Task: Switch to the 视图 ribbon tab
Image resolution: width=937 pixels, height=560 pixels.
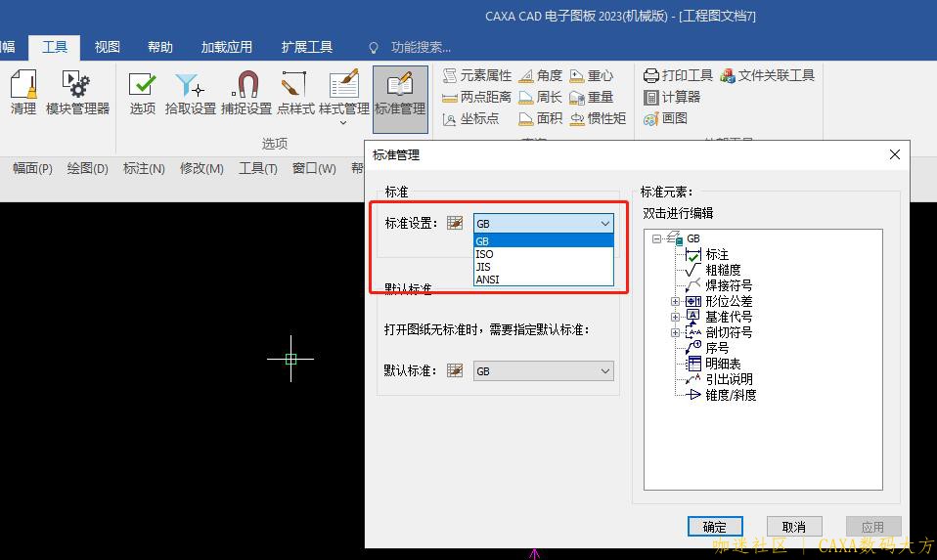Action: pyautogui.click(x=107, y=47)
